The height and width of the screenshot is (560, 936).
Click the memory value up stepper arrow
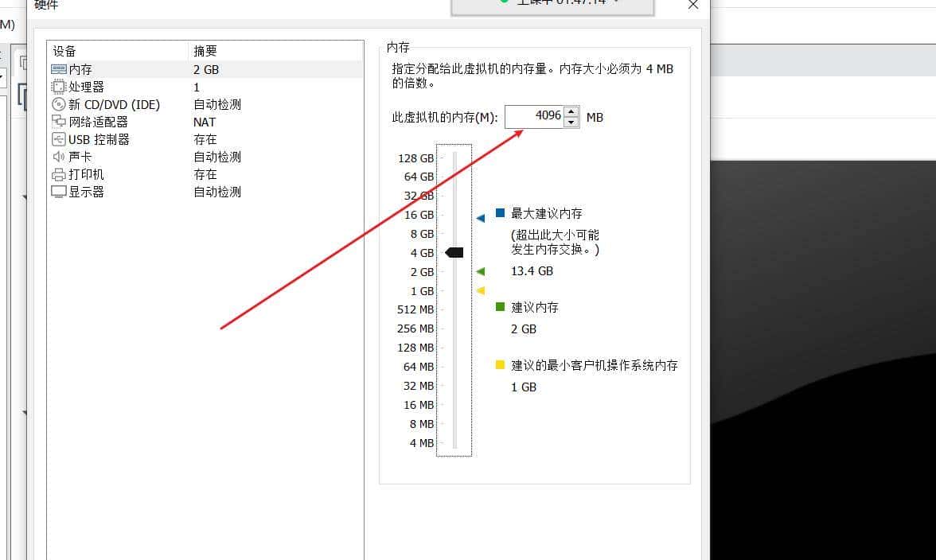pos(571,112)
